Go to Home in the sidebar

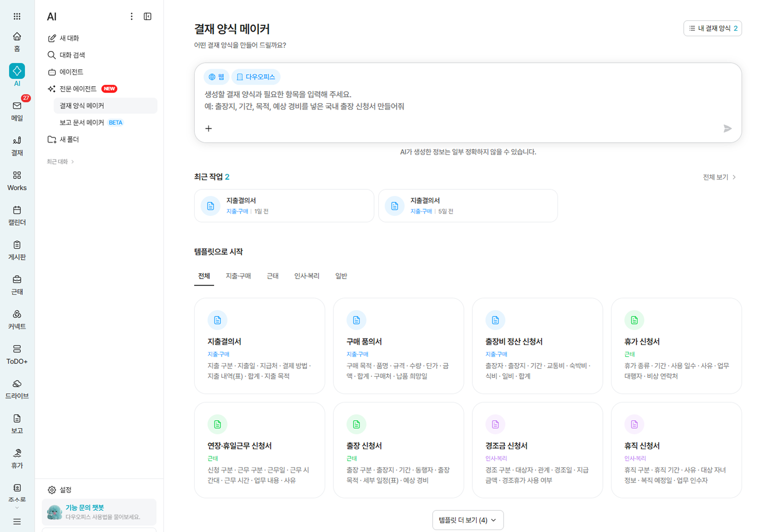(17, 42)
